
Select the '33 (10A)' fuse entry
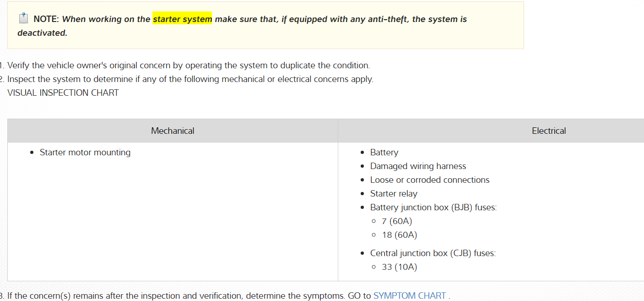(399, 267)
